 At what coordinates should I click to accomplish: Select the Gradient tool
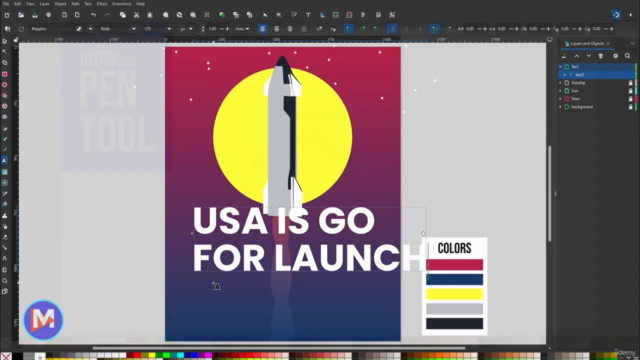point(4,172)
